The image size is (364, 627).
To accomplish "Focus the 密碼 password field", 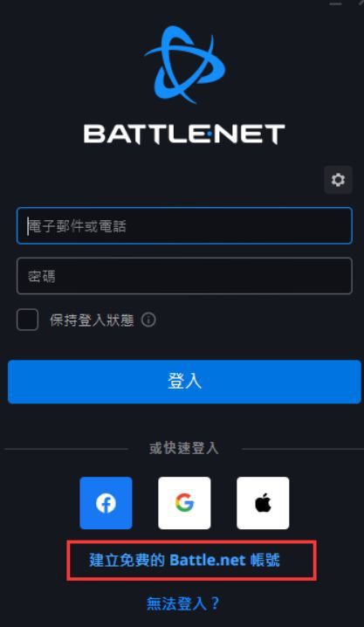I will (x=184, y=276).
